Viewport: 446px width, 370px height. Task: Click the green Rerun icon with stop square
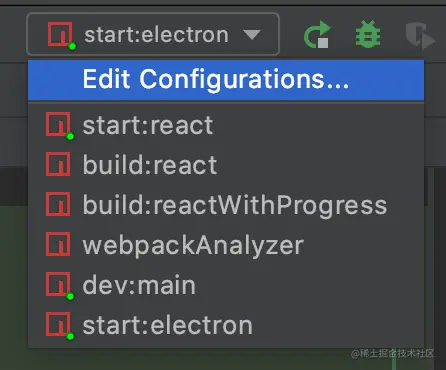coord(317,35)
